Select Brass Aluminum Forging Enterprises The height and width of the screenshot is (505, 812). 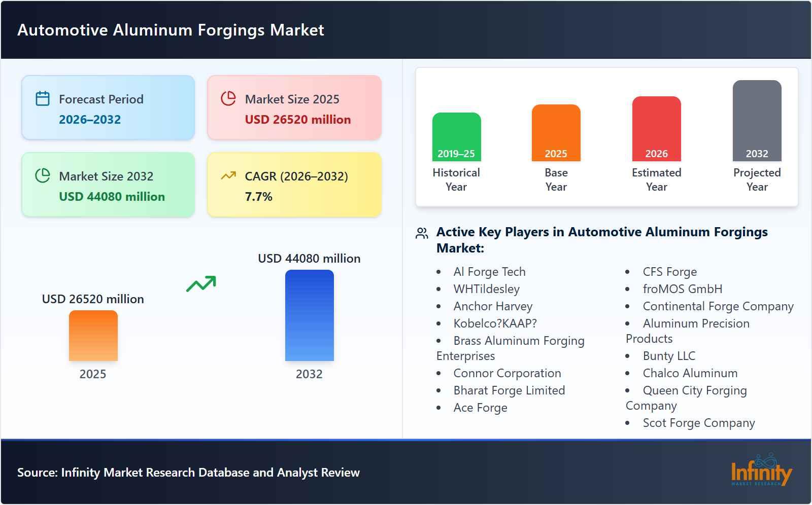[511, 348]
